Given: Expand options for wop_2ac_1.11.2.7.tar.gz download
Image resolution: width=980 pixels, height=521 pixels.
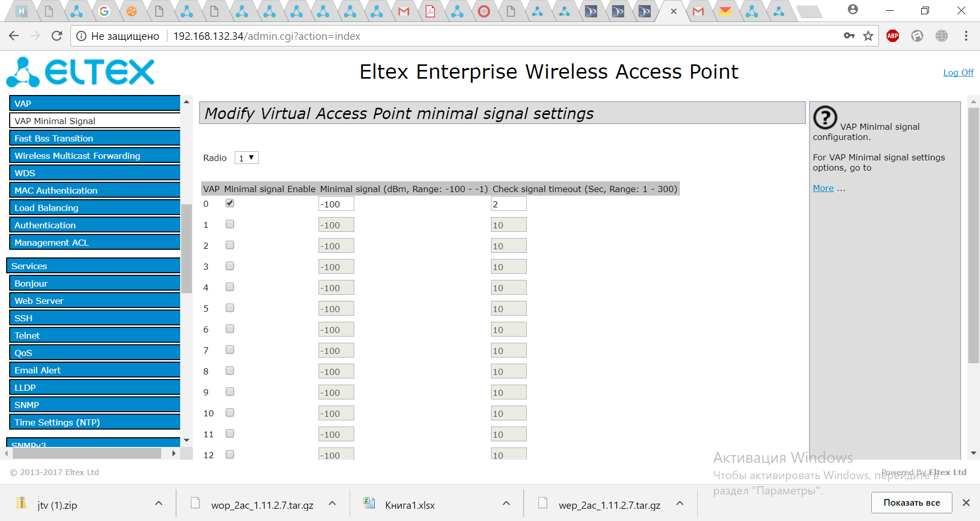Looking at the screenshot, I should tap(332, 504).
